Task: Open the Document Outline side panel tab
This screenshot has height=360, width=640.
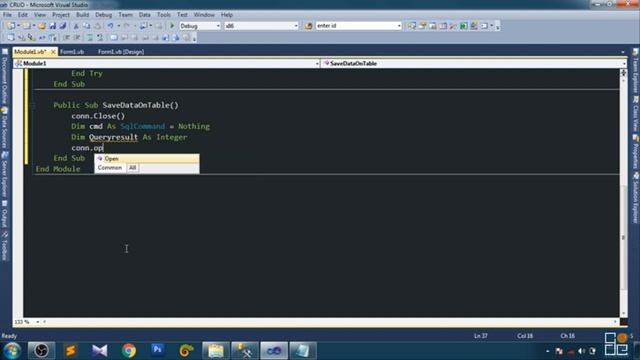Action: coord(4,76)
